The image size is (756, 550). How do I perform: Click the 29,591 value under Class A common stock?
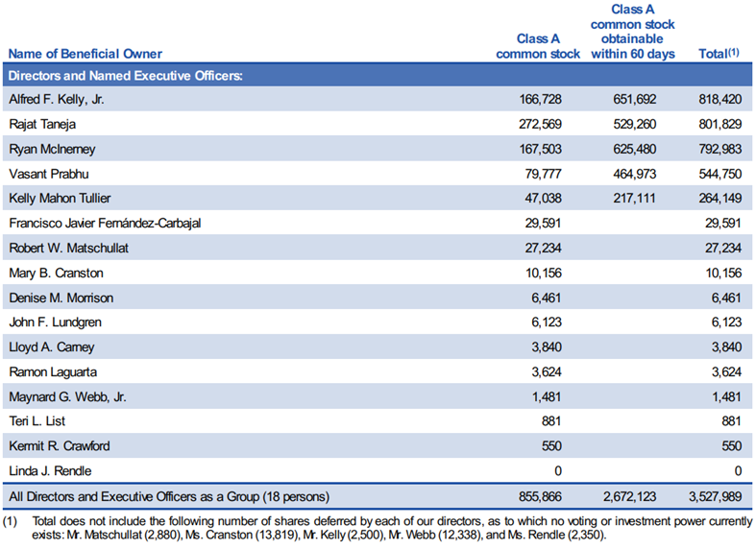544,224
